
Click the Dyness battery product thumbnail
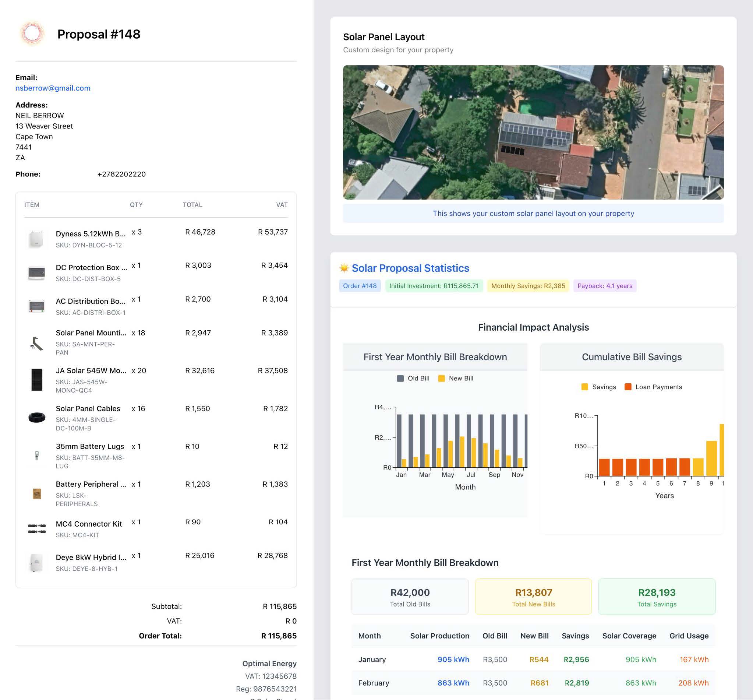(x=36, y=239)
